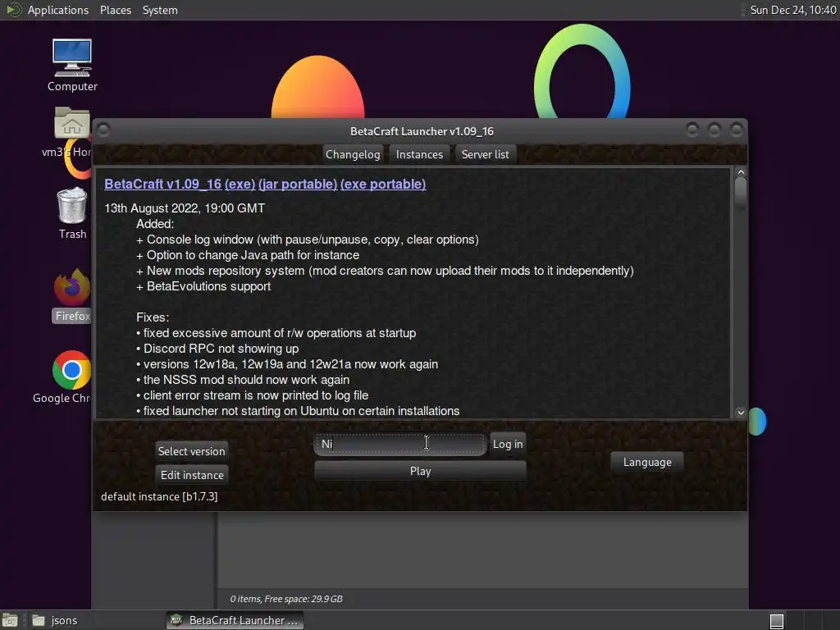This screenshot has width=840, height=630.
Task: Open the Computer desktop icon
Action: (x=72, y=65)
